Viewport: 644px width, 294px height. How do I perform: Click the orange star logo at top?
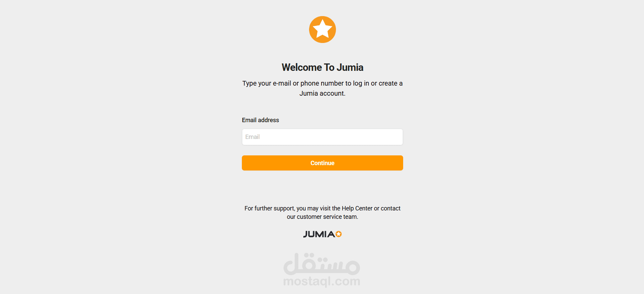click(323, 30)
